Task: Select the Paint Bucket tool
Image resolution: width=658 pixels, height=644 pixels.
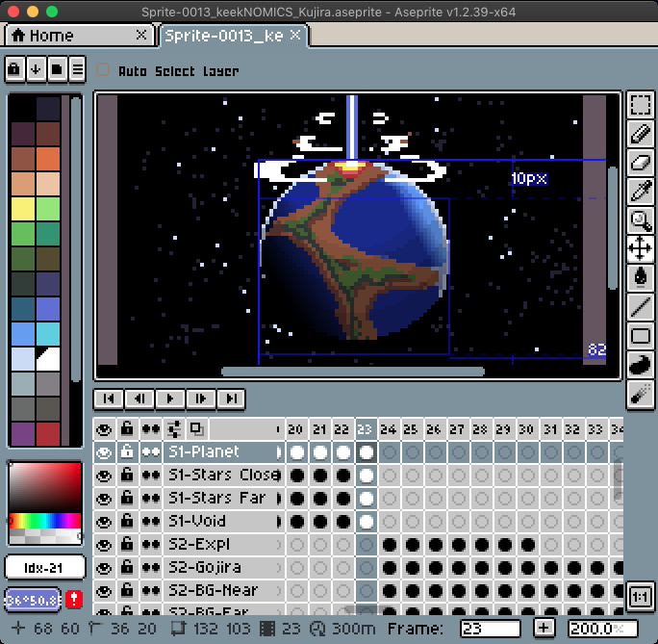Action: 640,276
